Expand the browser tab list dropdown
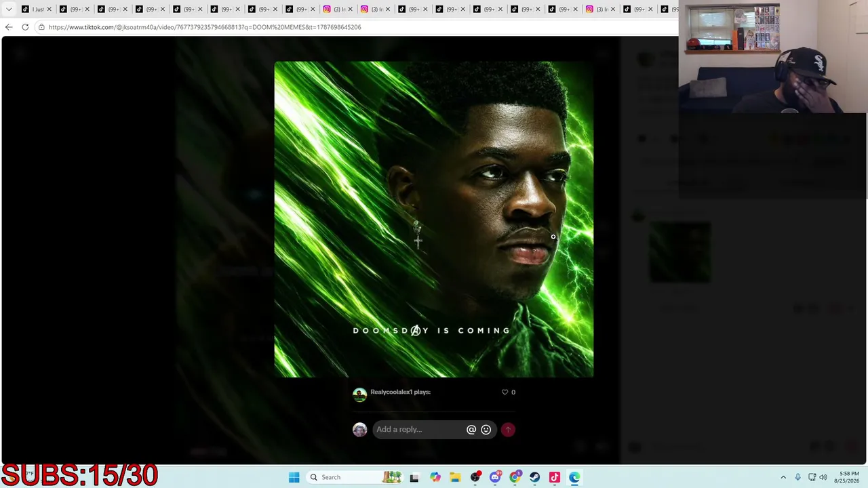868x488 pixels. pos(9,9)
